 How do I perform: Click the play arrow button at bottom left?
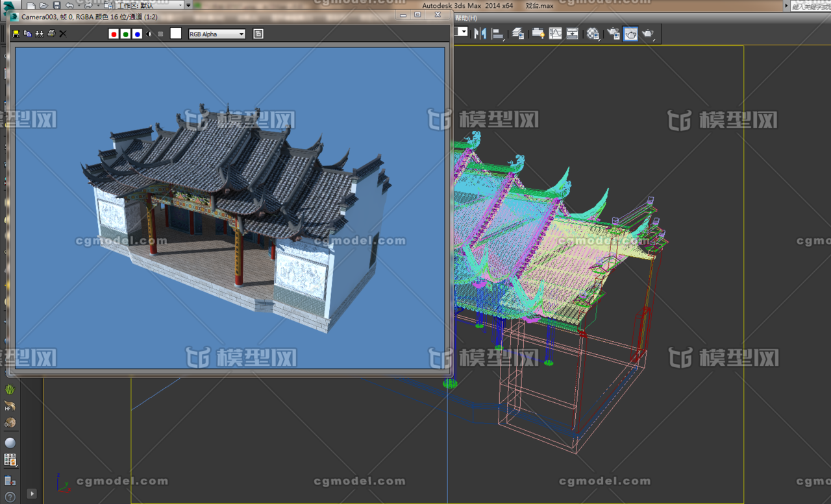31,494
